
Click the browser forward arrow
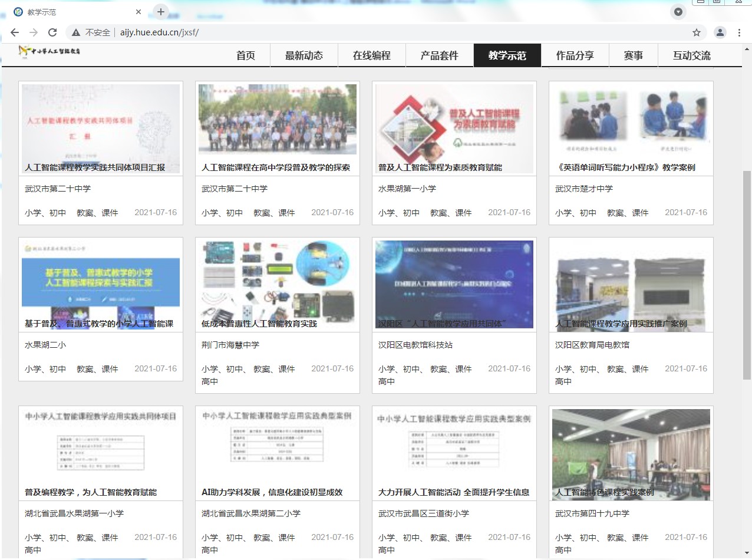tap(34, 32)
